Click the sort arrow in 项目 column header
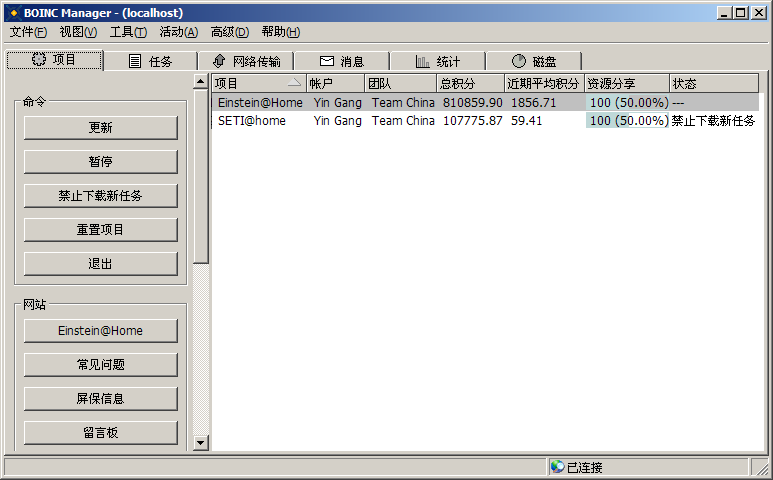 pos(294,83)
